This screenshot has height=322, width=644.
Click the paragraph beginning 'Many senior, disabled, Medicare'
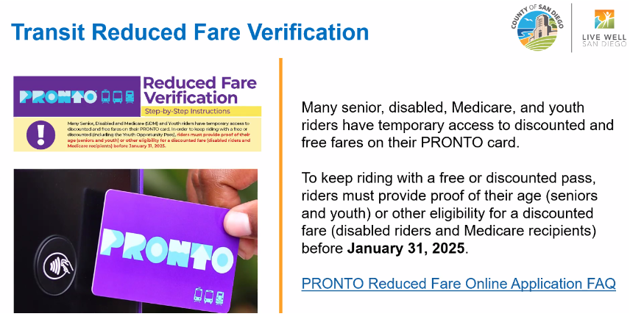[x=457, y=125]
